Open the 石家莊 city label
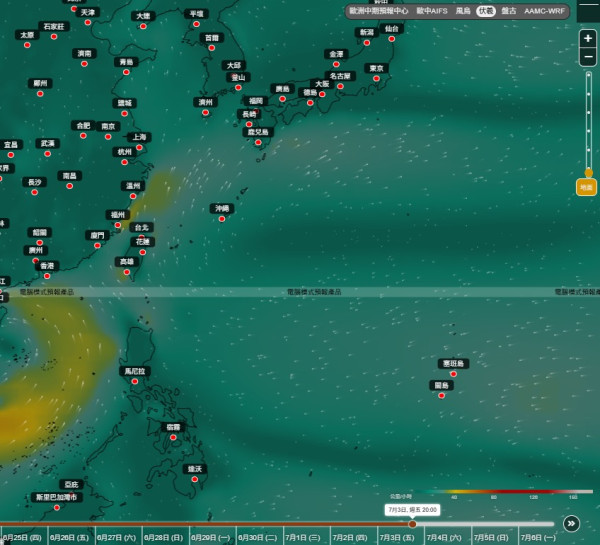The width and height of the screenshot is (600, 545). pyautogui.click(x=54, y=26)
